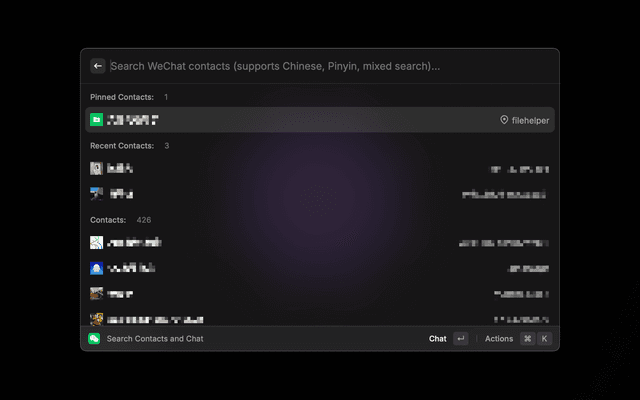Select the second recent contact avatar
The image size is (640, 400).
coord(96,193)
